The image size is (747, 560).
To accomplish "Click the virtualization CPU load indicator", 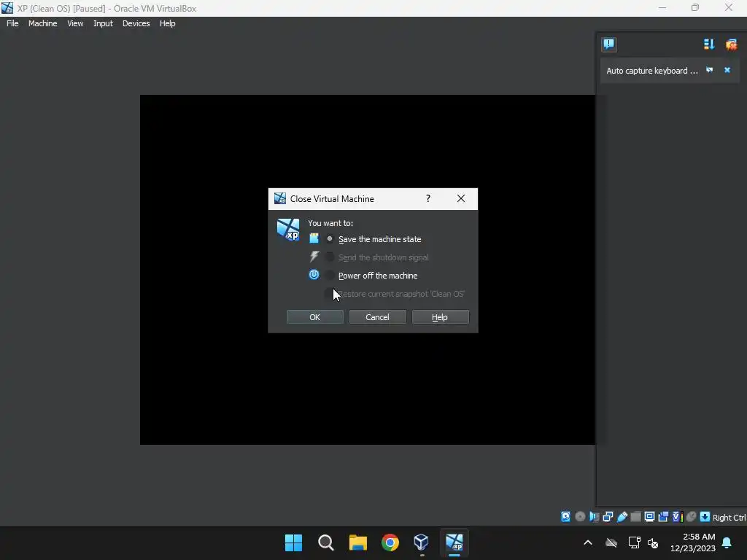I will pos(677,517).
